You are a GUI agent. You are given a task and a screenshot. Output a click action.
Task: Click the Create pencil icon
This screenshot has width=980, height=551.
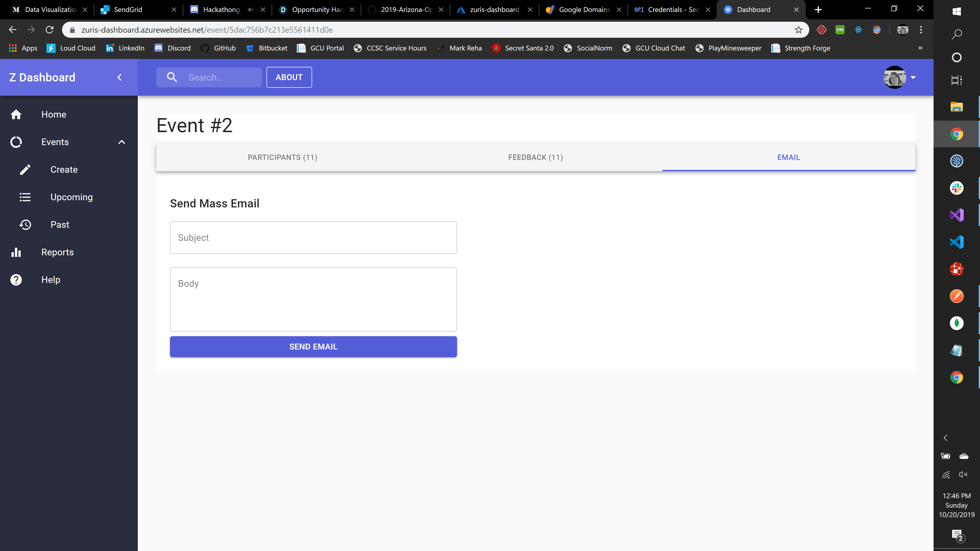[25, 170]
